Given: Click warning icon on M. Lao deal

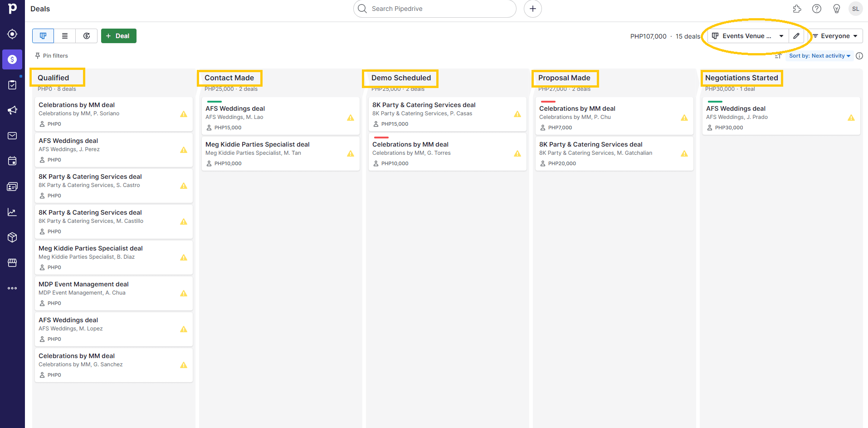Looking at the screenshot, I should 351,118.
